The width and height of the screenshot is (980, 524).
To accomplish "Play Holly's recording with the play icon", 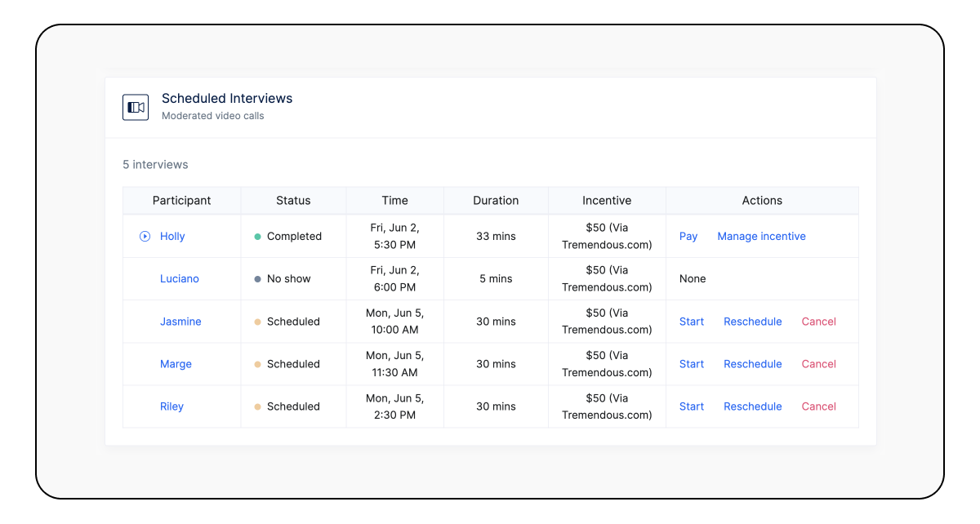I will point(145,237).
